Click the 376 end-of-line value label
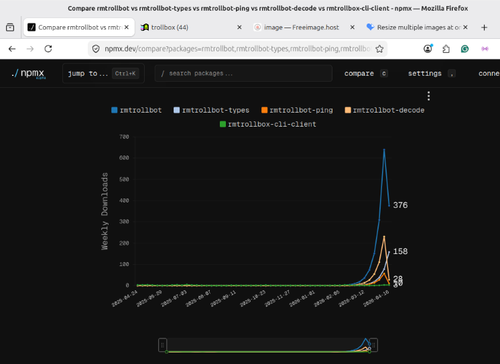 pyautogui.click(x=400, y=205)
